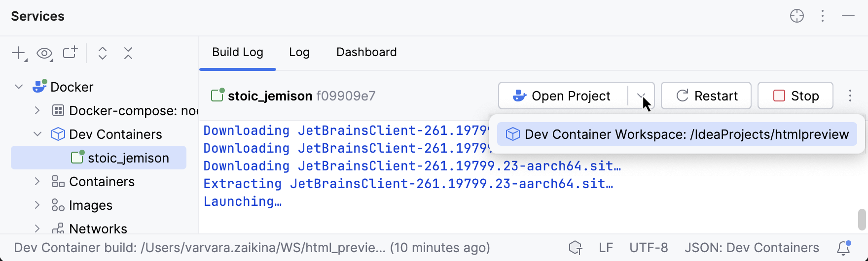Click the crosshair Select Opened Service icon
Screen dimensions: 868x261
[796, 16]
